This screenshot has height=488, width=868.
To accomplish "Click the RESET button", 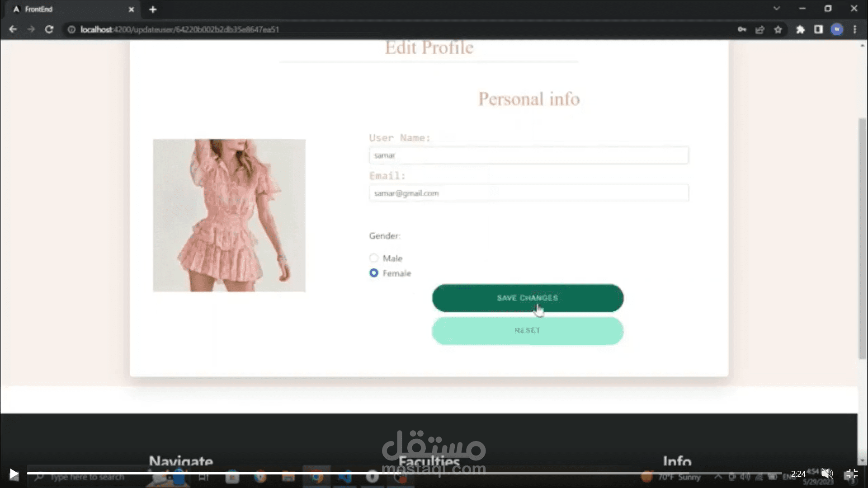I will [x=528, y=331].
